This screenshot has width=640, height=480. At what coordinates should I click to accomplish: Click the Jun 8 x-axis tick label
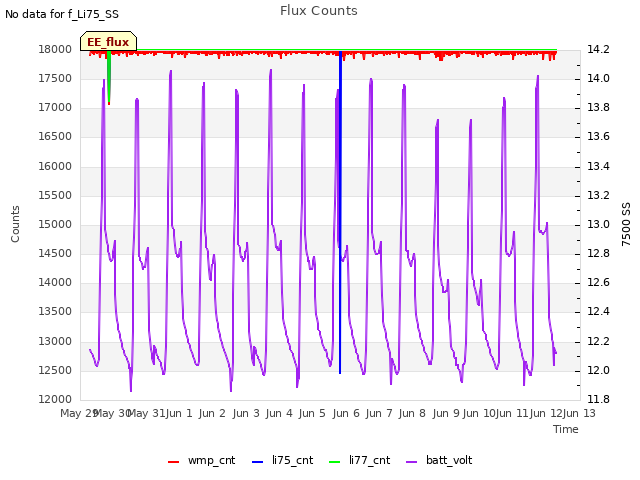412,413
